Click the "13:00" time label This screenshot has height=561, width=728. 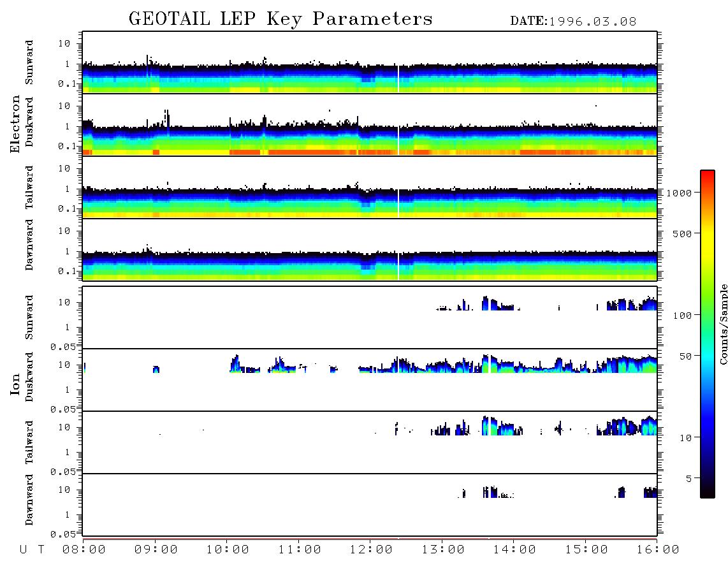click(x=443, y=550)
